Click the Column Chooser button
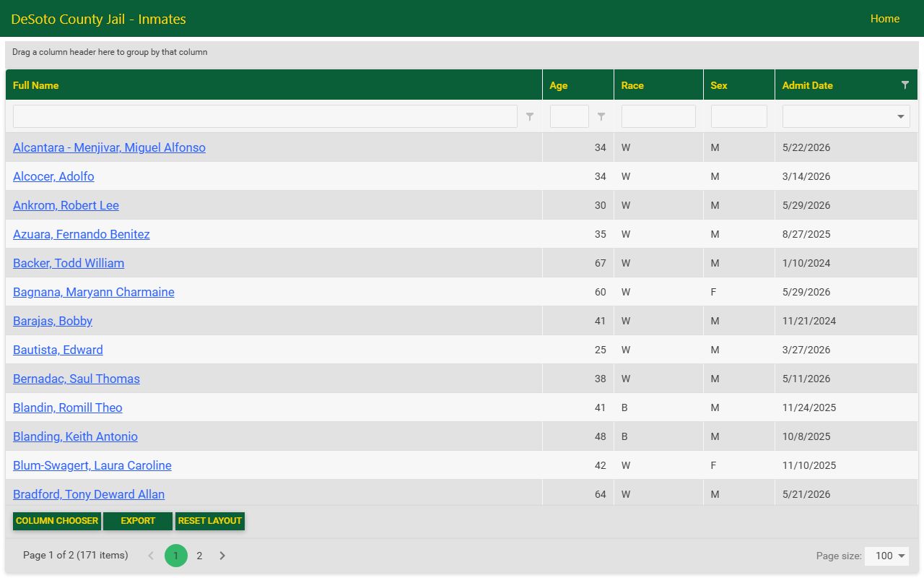924x578 pixels. [x=57, y=521]
